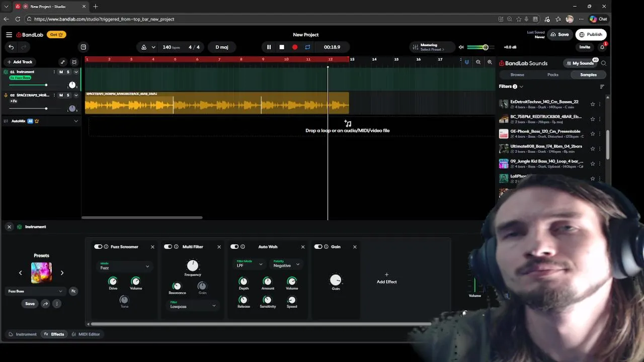Open the Auto Wah Polarity dropdown
This screenshot has width=644, height=362.
[286, 264]
